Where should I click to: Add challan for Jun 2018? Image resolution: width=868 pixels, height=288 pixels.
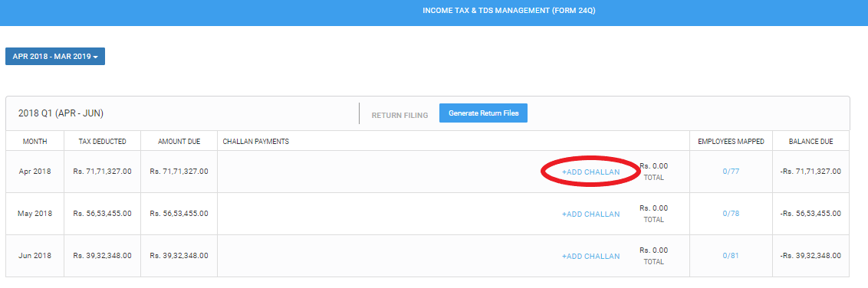click(590, 256)
